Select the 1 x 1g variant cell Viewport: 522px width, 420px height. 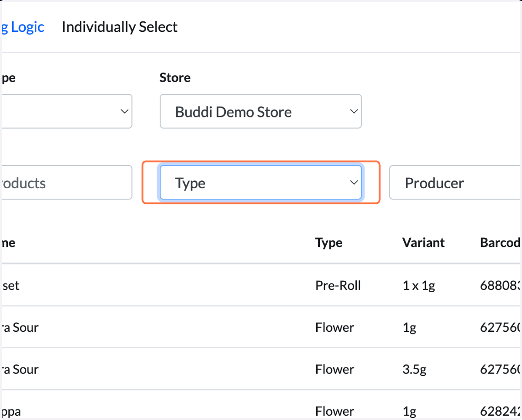[418, 285]
